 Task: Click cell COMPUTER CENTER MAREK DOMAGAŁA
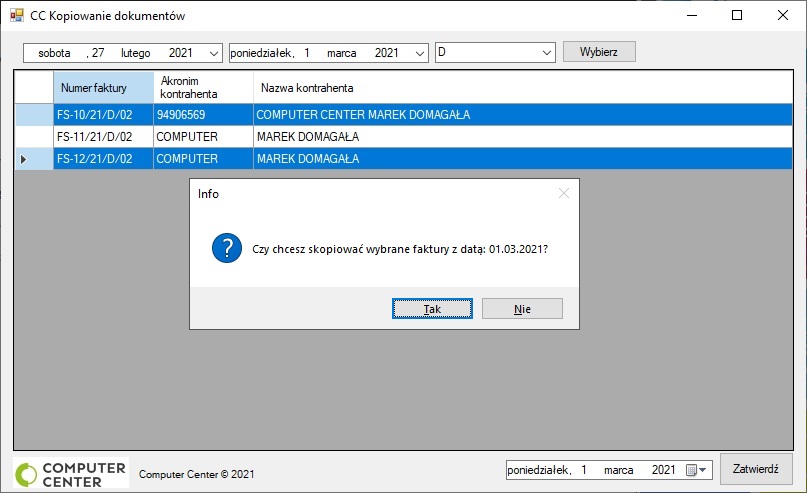tap(523, 114)
